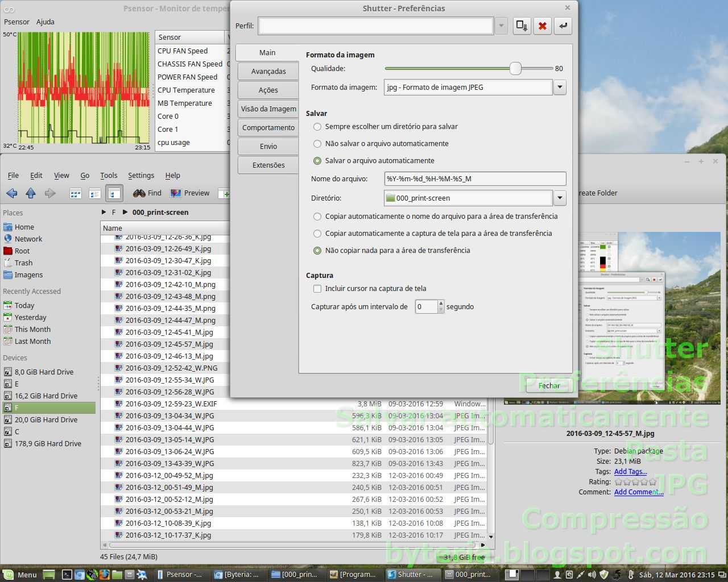
Task: Enable 'Incluir cursor na captura de tela'
Action: click(x=317, y=289)
